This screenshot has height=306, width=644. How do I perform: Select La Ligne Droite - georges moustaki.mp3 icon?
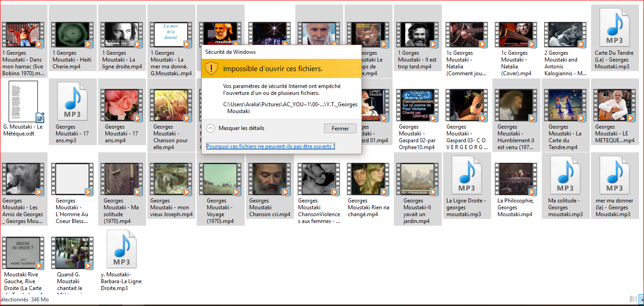(x=466, y=176)
